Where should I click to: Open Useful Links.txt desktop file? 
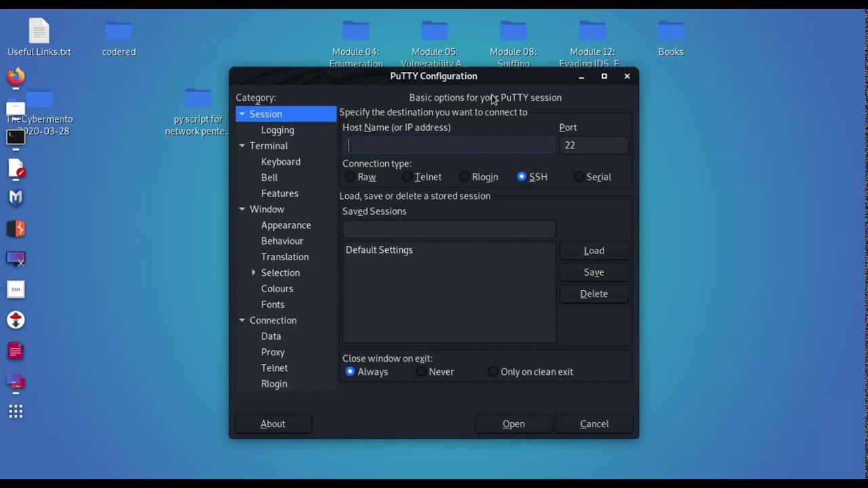click(x=39, y=37)
